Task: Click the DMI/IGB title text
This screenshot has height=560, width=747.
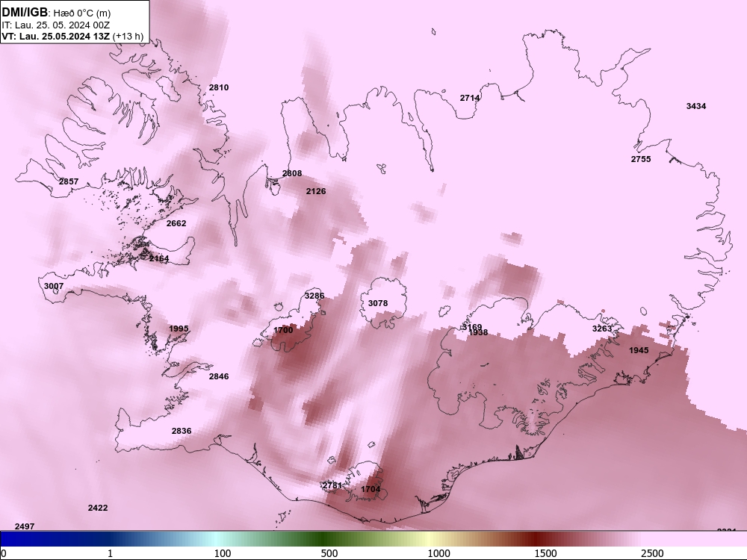Action: (25, 13)
